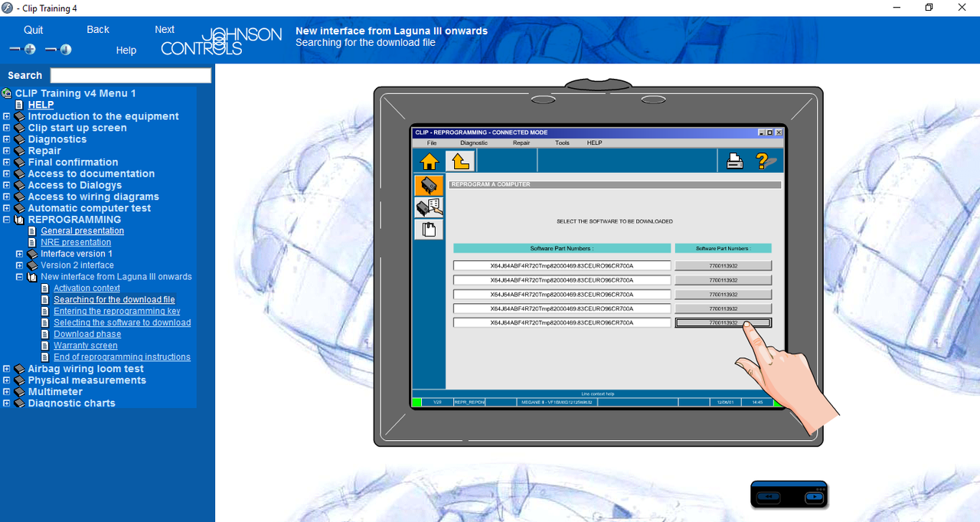Open Selecting the software to download link
980x522 pixels.
[122, 323]
